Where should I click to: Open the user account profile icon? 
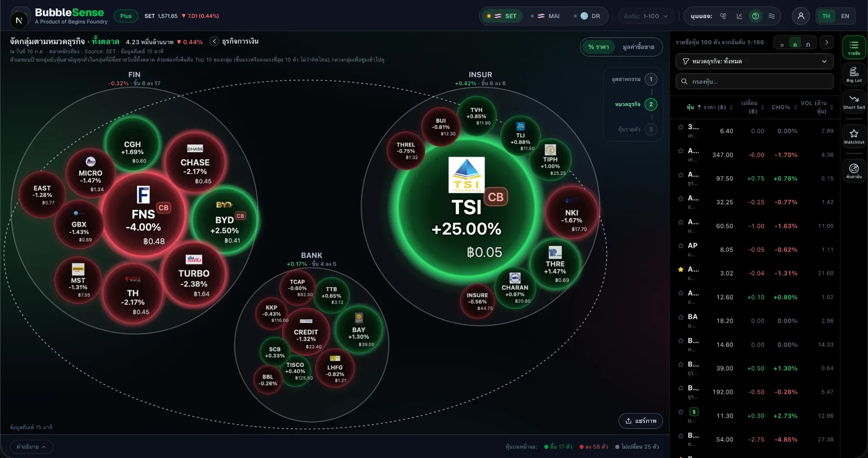point(801,16)
